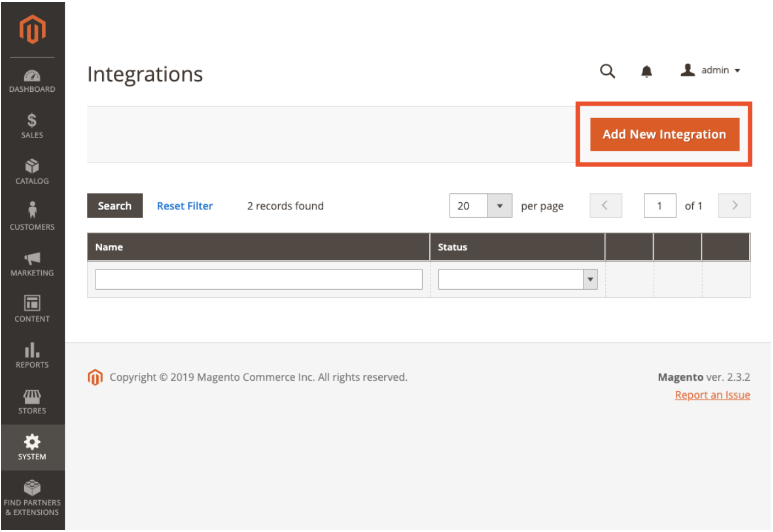Open notifications bell icon
Screen dimensions: 773x532
point(647,71)
